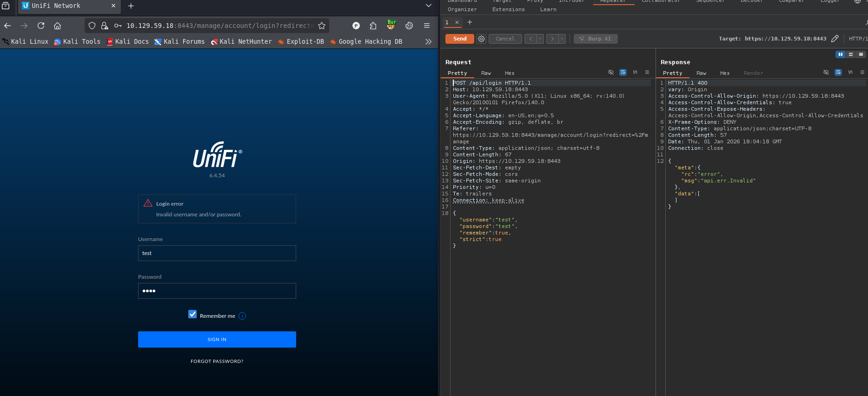Viewport: 868px width, 396px height.
Task: Toggle word wrap in Request panel
Action: click(x=623, y=72)
